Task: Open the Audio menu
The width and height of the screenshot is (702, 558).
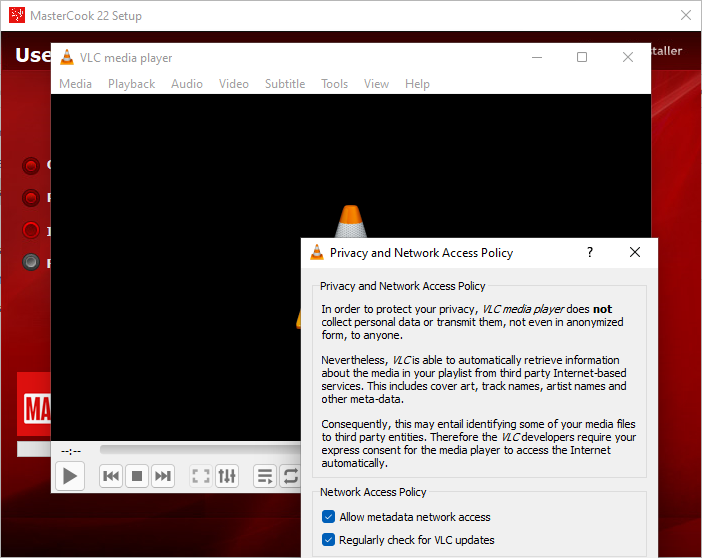Action: coord(187,84)
